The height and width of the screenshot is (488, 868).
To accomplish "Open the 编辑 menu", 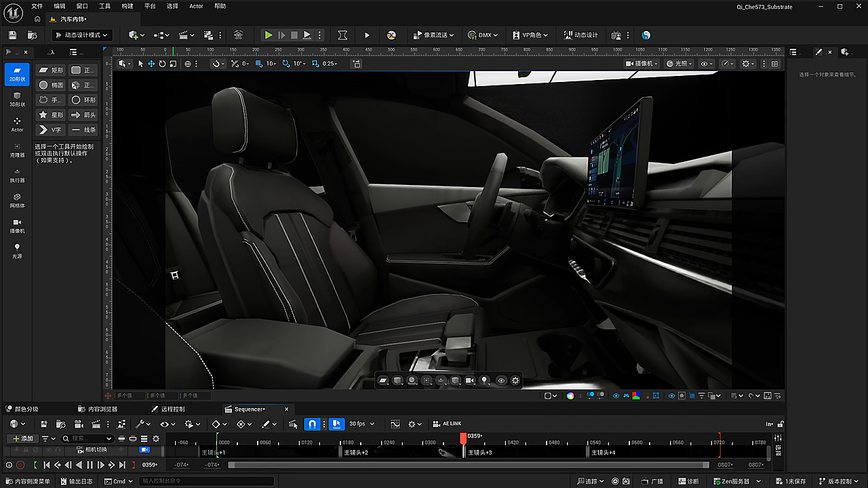I will pyautogui.click(x=60, y=6).
